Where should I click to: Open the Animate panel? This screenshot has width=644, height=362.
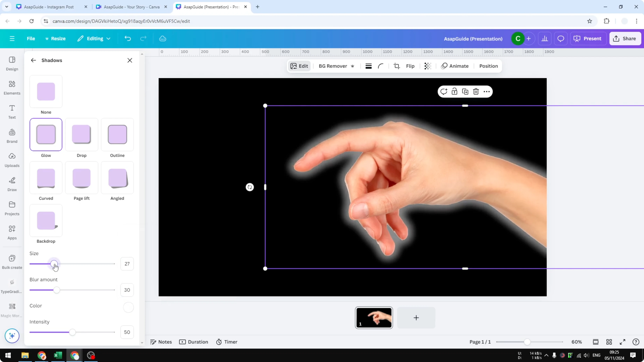(x=455, y=66)
